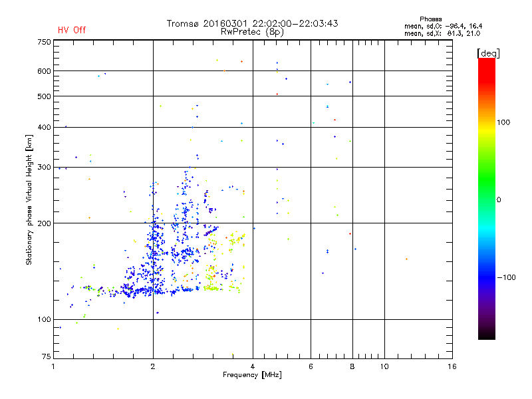Image resolution: width=532 pixels, height=399 pixels.
Task: Click the y-axis tick label '600'
Action: pyautogui.click(x=44, y=71)
